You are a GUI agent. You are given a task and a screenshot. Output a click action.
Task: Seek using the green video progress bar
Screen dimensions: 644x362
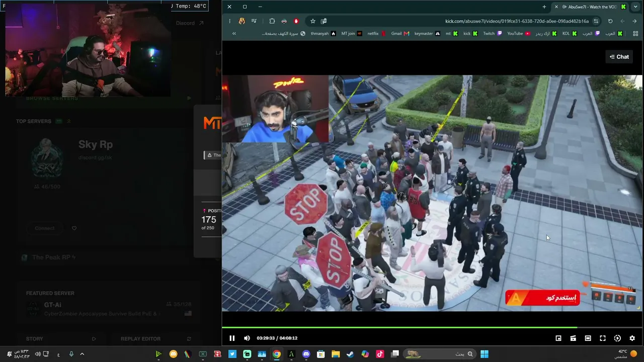click(x=432, y=328)
